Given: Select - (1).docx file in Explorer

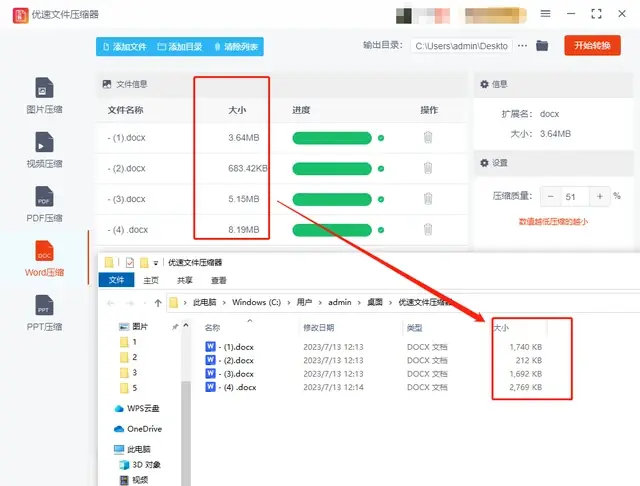Looking at the screenshot, I should [x=229, y=347].
